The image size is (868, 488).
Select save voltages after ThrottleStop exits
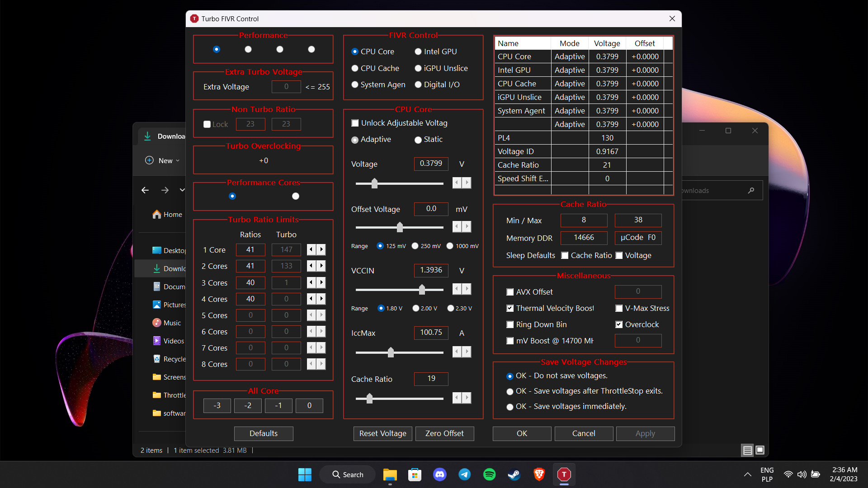(509, 391)
